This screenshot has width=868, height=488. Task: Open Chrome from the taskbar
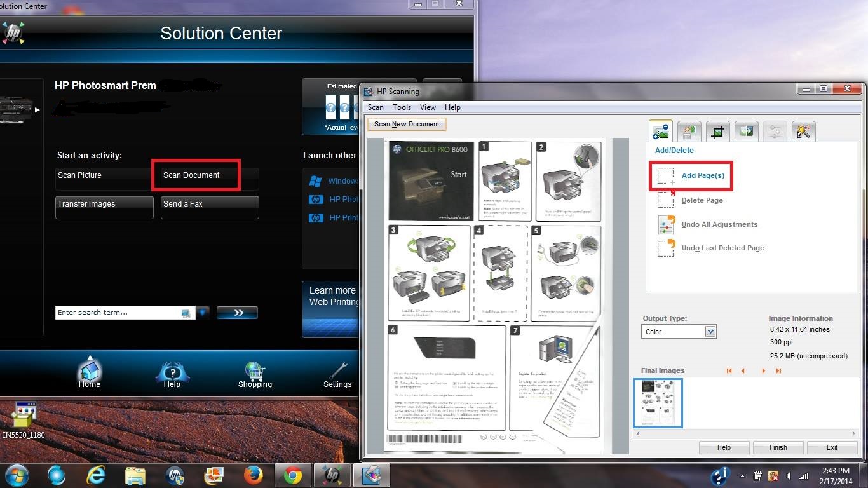click(292, 475)
